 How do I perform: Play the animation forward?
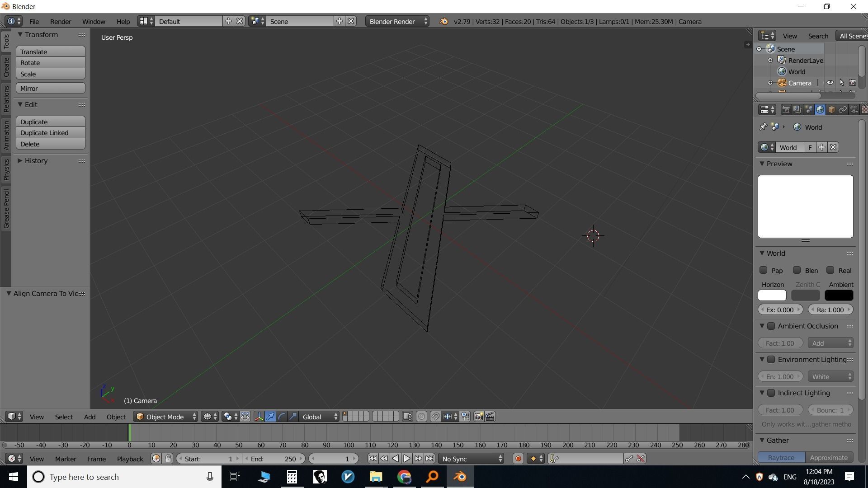click(407, 459)
